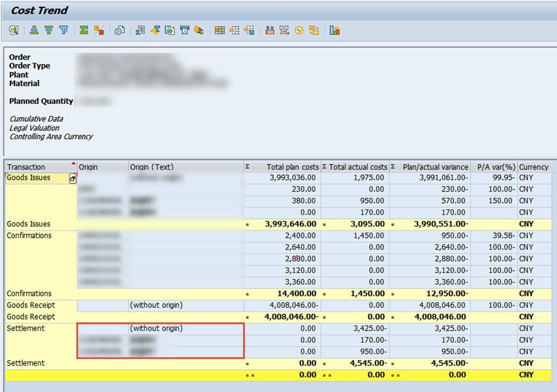Click the Origin (Text) column header
Screen dimensions: 557x392
186,167
